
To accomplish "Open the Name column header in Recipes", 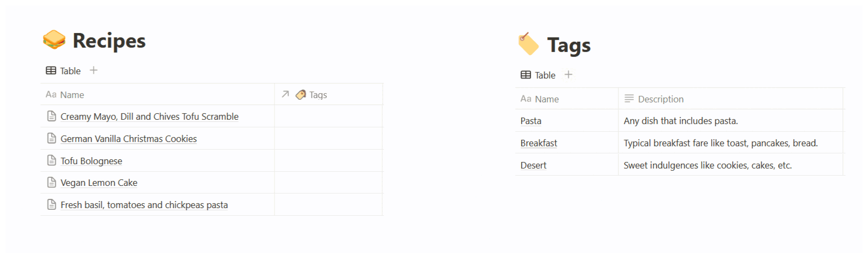I will pyautogui.click(x=72, y=95).
